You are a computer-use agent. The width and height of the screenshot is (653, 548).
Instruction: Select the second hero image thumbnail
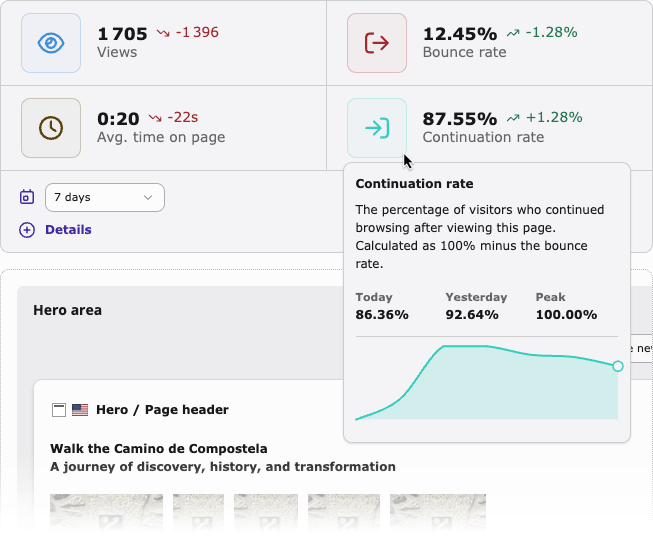click(x=198, y=515)
